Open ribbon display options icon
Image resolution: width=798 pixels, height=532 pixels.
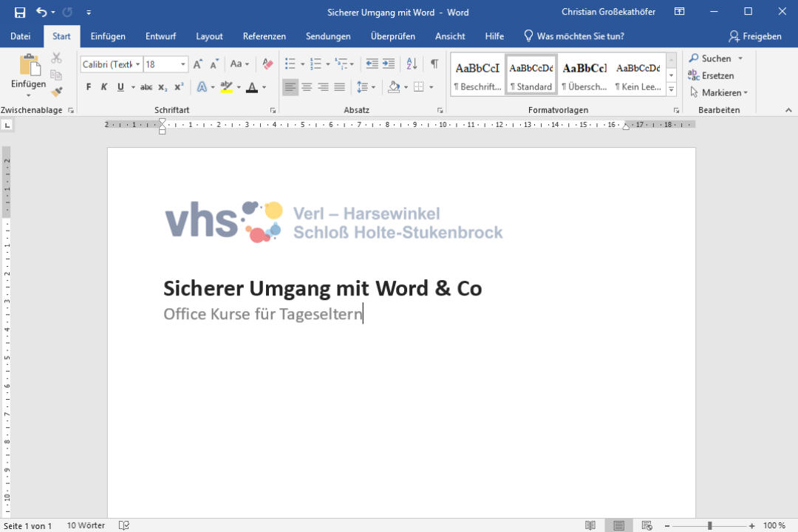680,12
